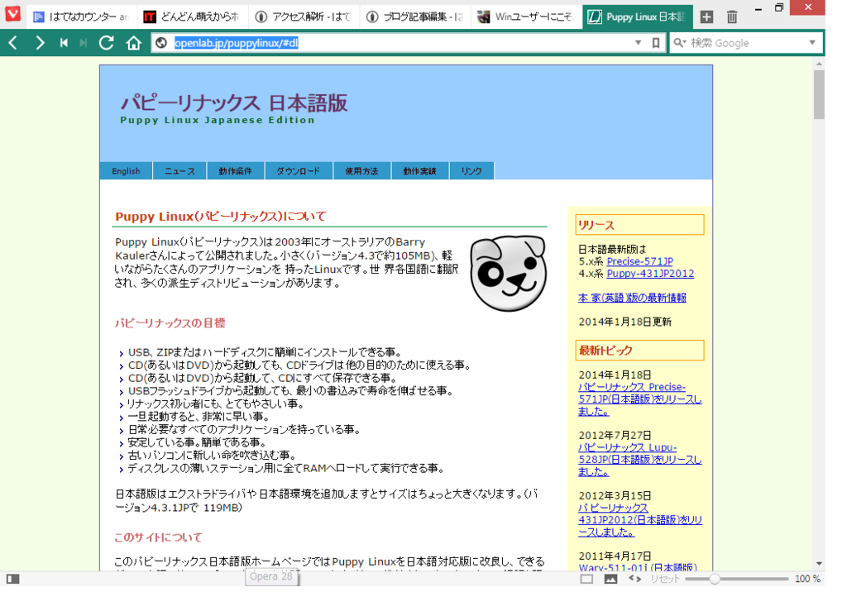Screen dimensions: 847x616
Task: Click the fast forward navigation button
Action: [x=84, y=43]
